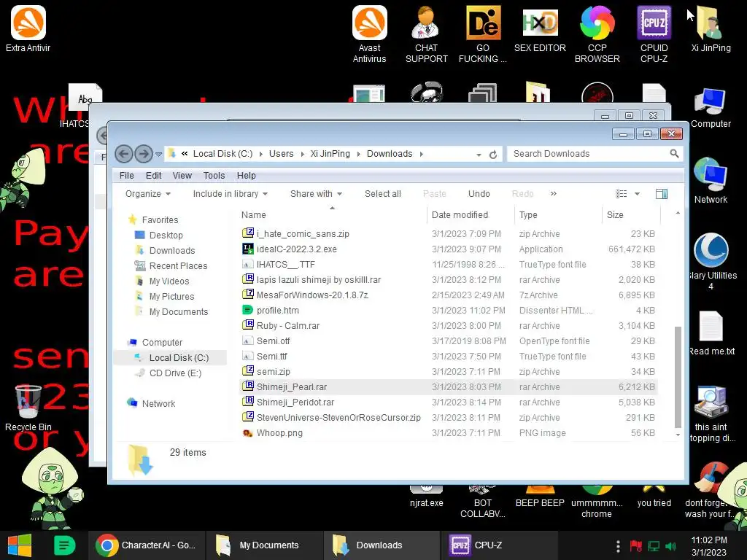Expand the arrow after Downloads in address bar
This screenshot has width=747, height=560.
point(421,154)
